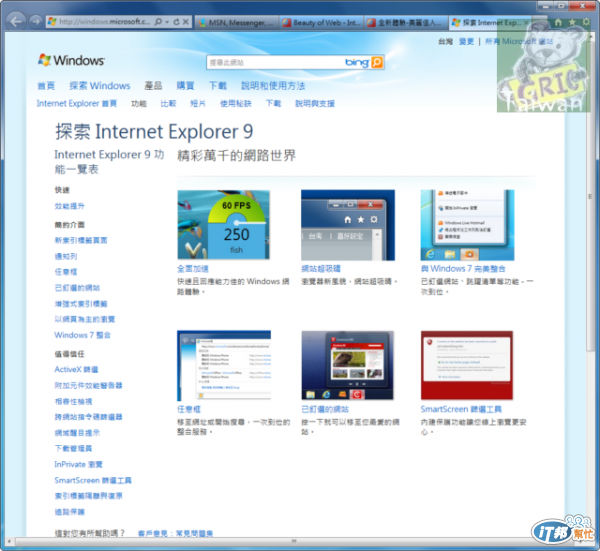Screen dimensions: 600x551
Task: Open the 說明和使用方法 navigation item
Action: coord(273,86)
